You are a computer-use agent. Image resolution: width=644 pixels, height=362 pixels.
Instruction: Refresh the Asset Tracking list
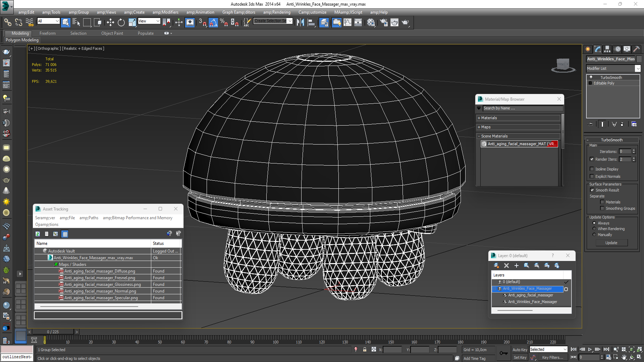[38, 234]
